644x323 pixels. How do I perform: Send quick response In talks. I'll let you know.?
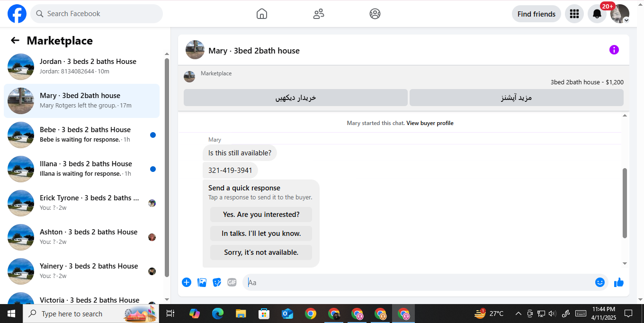tap(261, 233)
